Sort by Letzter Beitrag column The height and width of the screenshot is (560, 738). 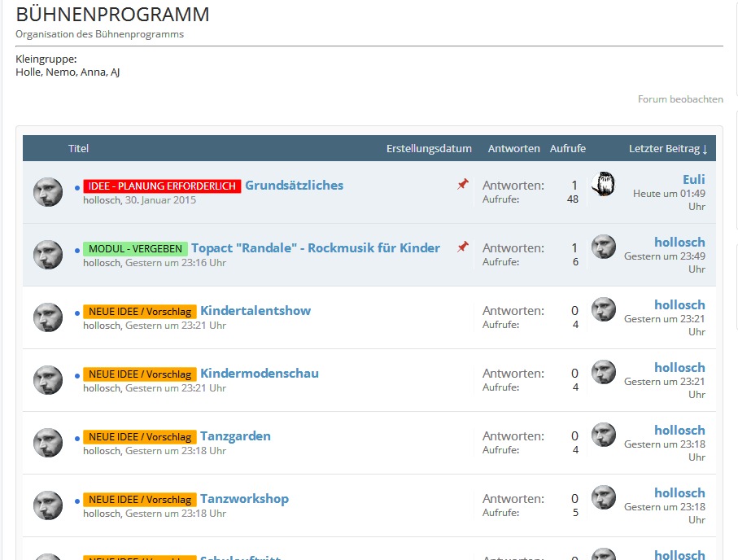[668, 149]
